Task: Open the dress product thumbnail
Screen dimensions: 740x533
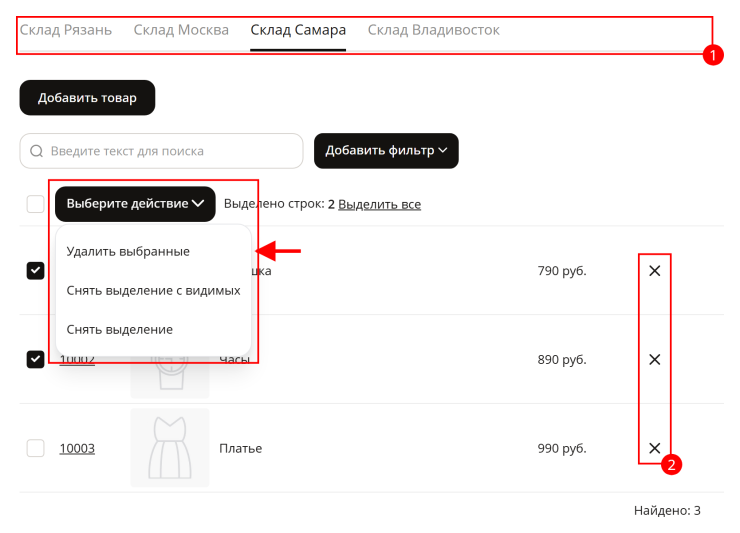Action: [170, 448]
